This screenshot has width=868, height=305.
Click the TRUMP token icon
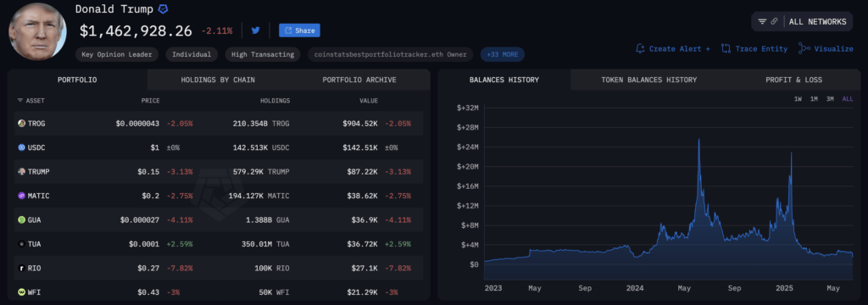(x=21, y=172)
